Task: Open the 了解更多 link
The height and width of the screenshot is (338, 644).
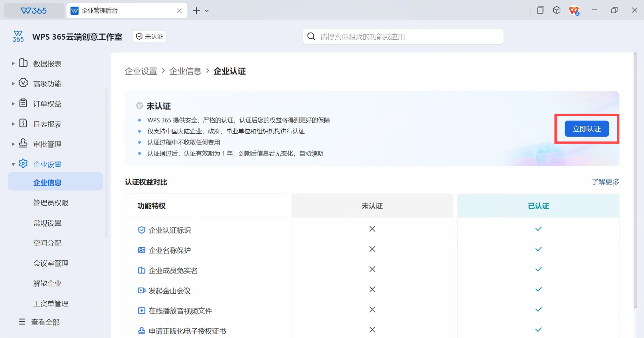Action: [x=605, y=182]
